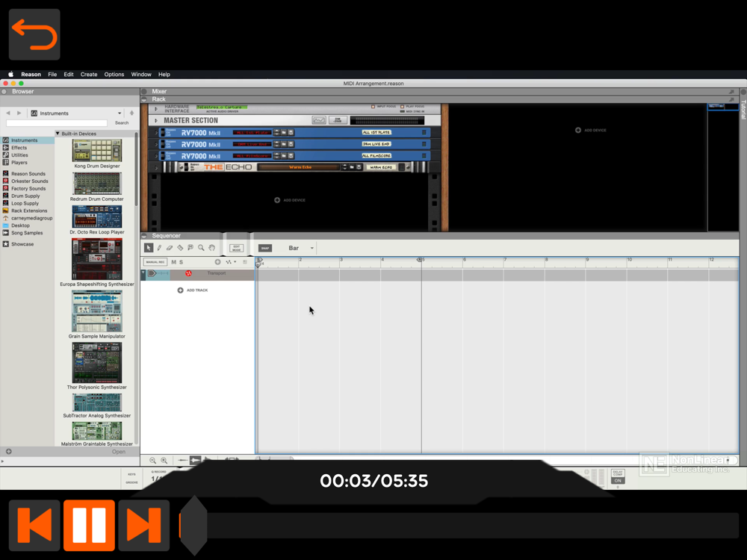Toggle the Manual Rec button
The width and height of the screenshot is (747, 560).
[155, 262]
